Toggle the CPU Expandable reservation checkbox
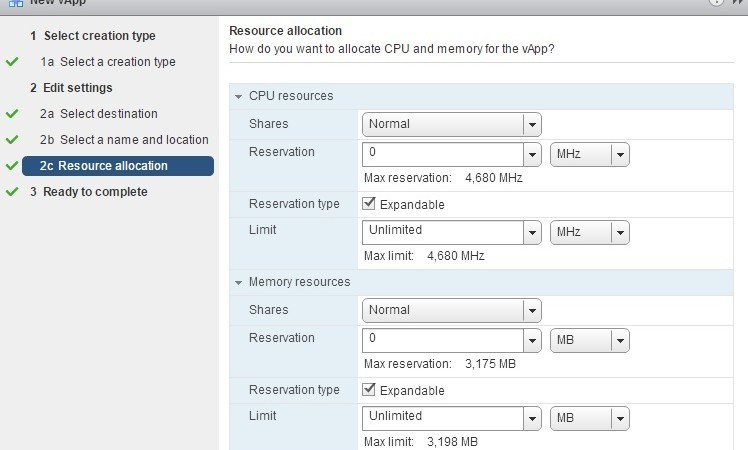The height and width of the screenshot is (450, 748). [x=369, y=204]
